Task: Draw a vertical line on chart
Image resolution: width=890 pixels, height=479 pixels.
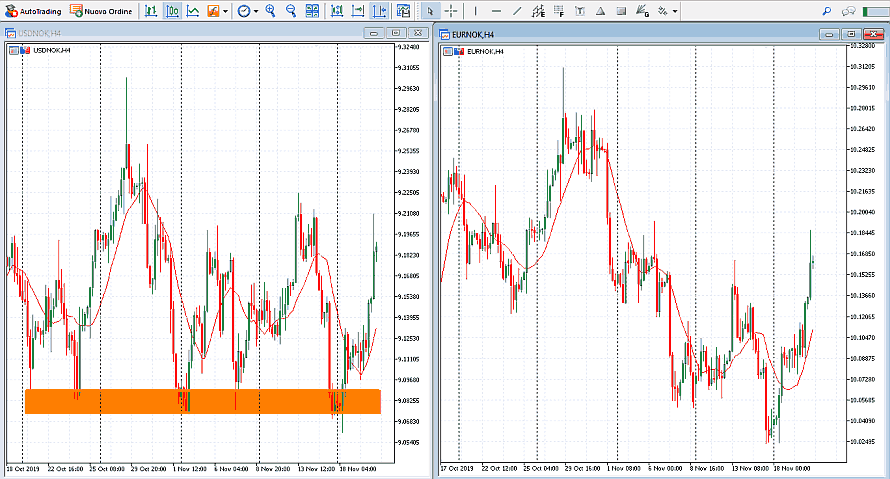Action: (x=475, y=11)
